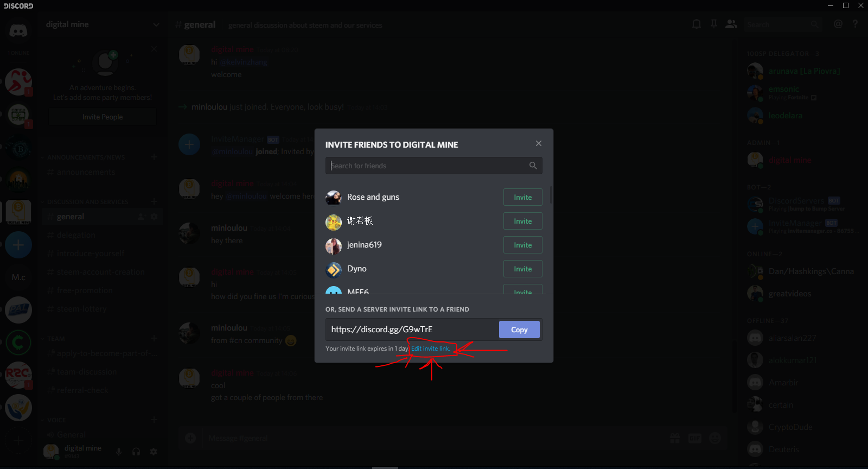
Task: Click the attach file plus icon
Action: pyautogui.click(x=190, y=438)
